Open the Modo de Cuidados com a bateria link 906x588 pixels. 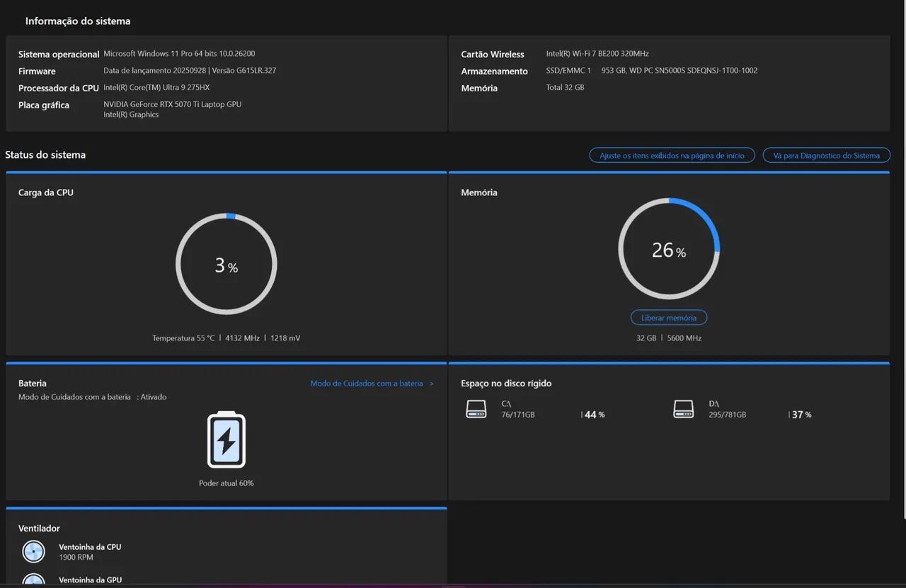tap(367, 384)
